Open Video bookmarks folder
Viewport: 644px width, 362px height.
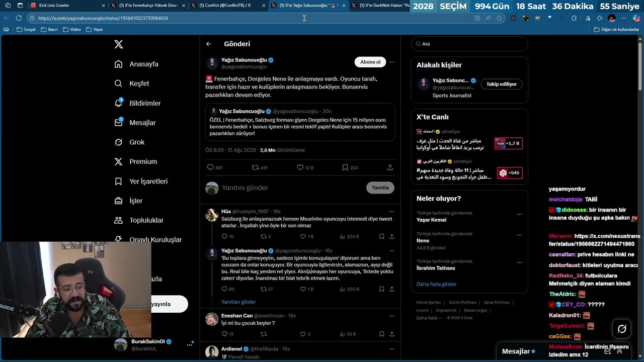click(71, 29)
